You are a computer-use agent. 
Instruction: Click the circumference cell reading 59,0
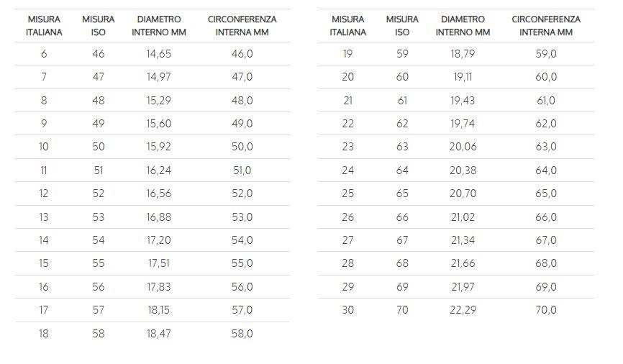pos(546,54)
